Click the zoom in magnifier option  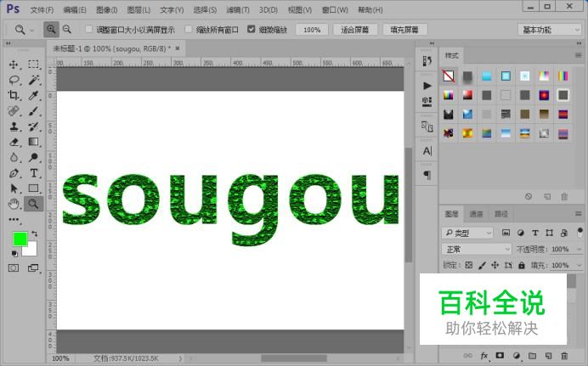coord(51,29)
